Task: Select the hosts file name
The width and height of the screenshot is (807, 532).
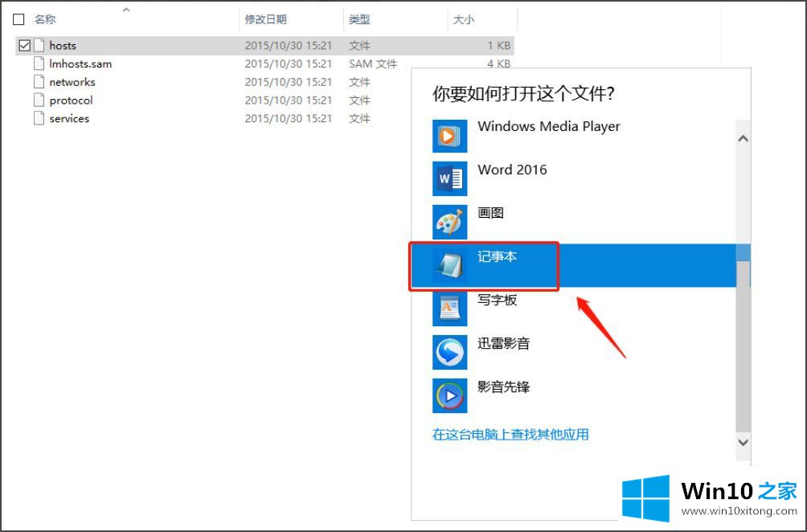Action: click(x=63, y=45)
